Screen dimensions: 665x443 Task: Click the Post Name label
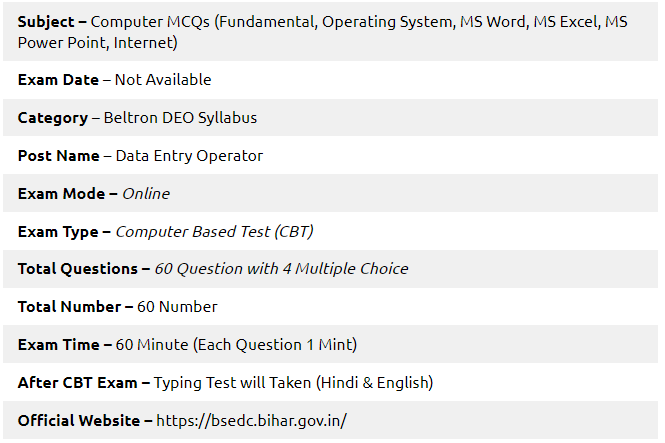click(59, 156)
